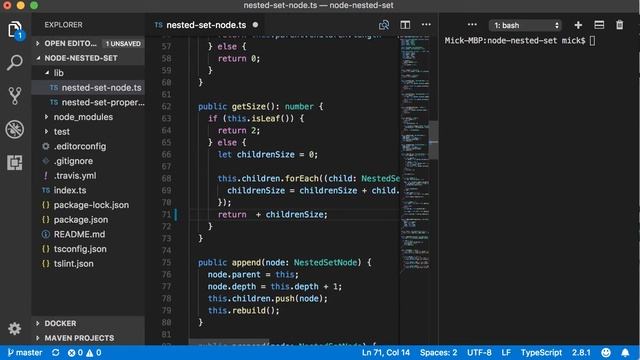The width and height of the screenshot is (640, 360).
Task: Click the editor vertical scrollbar thumb
Action: 434,140
